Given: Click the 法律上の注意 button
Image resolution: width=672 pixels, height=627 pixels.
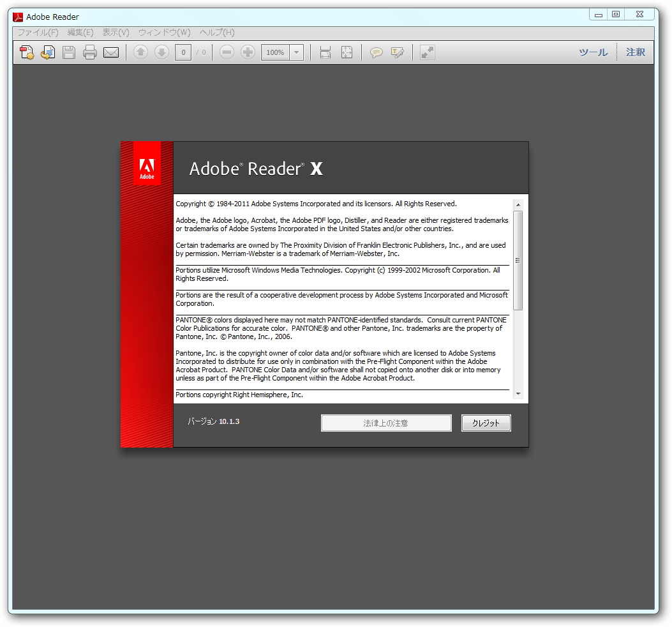Looking at the screenshot, I should [386, 423].
